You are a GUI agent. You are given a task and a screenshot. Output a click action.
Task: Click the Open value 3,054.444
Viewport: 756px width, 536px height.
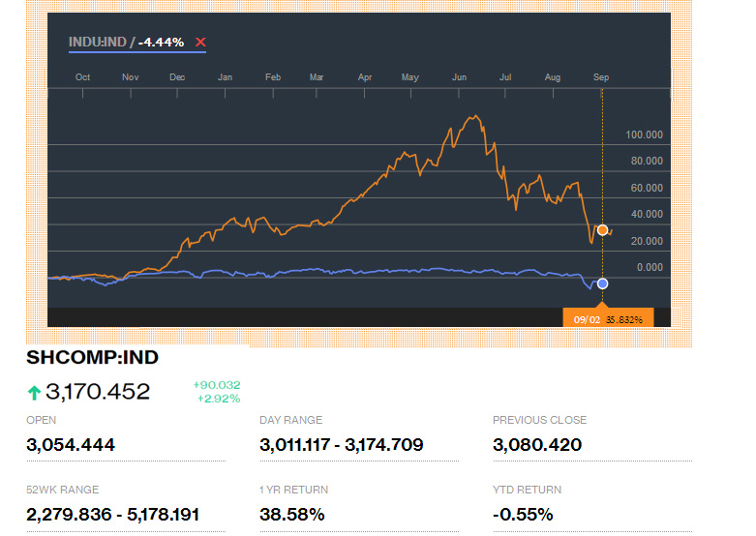point(71,445)
